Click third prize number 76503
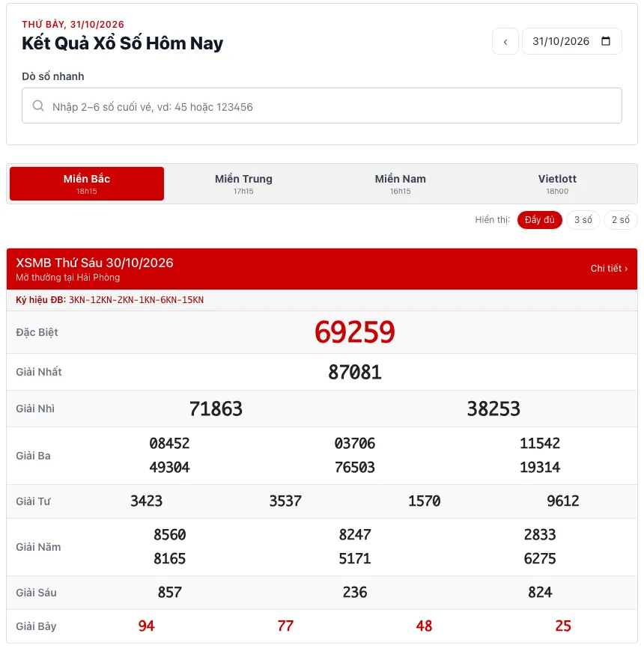644x651 pixels. pyautogui.click(x=355, y=468)
